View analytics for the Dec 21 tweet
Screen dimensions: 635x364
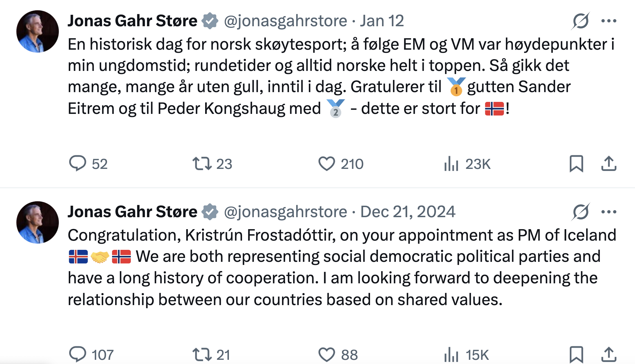[451, 355]
